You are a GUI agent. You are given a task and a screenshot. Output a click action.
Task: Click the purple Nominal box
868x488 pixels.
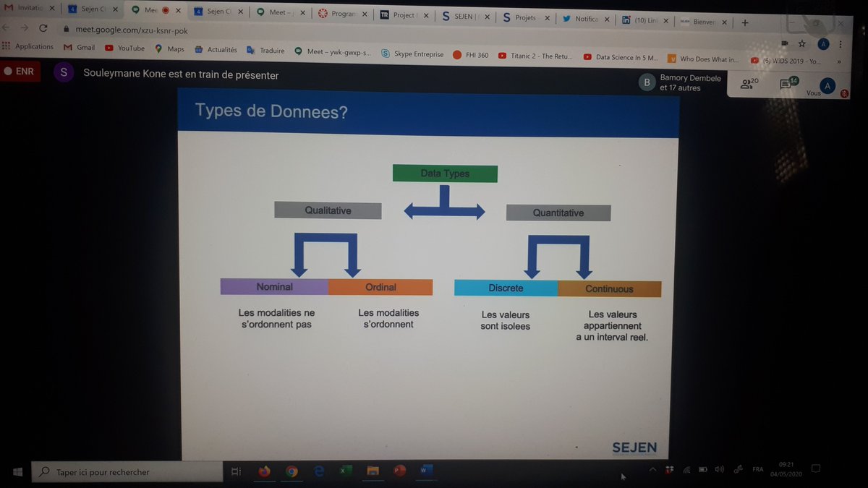[x=274, y=287]
